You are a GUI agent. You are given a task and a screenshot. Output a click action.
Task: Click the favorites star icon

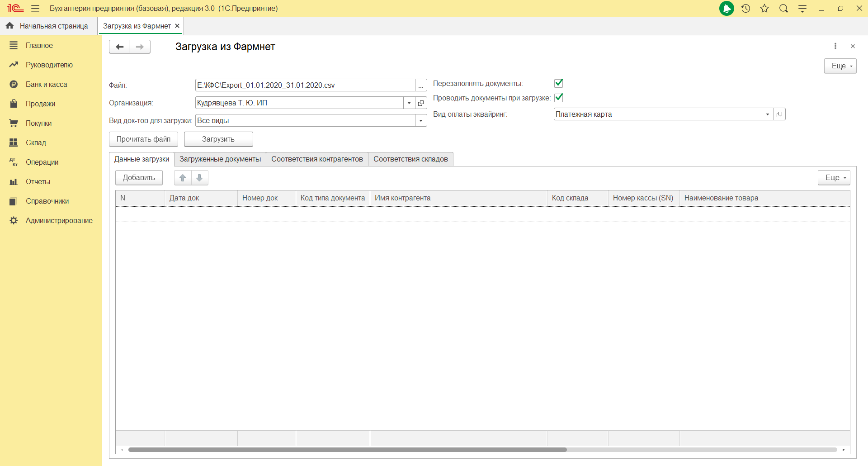[x=764, y=9]
